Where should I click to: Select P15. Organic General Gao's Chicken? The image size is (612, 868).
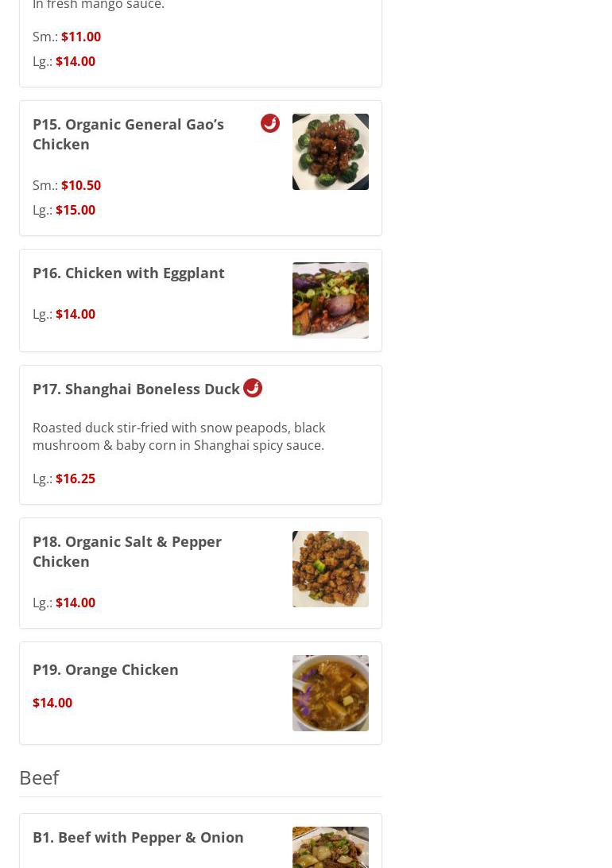[128, 134]
